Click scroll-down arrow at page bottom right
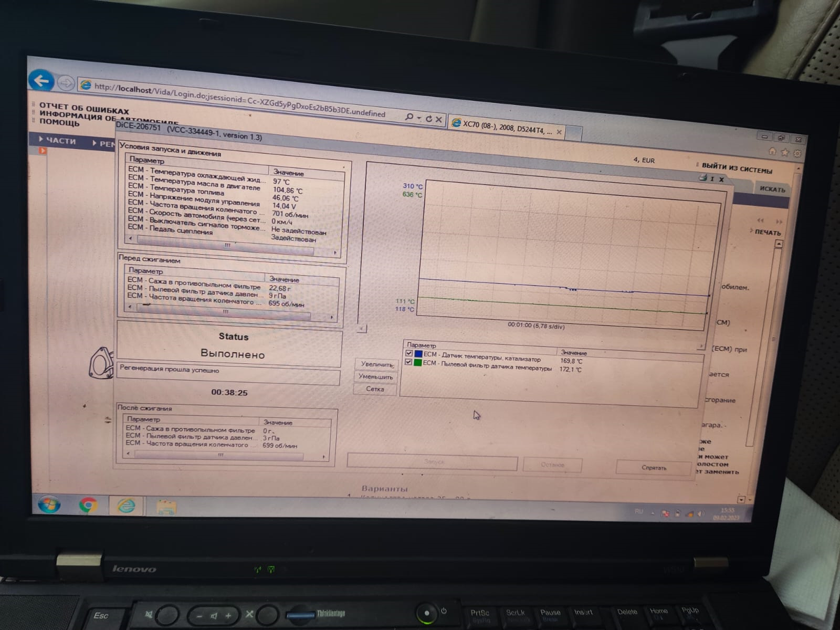 coord(741,499)
